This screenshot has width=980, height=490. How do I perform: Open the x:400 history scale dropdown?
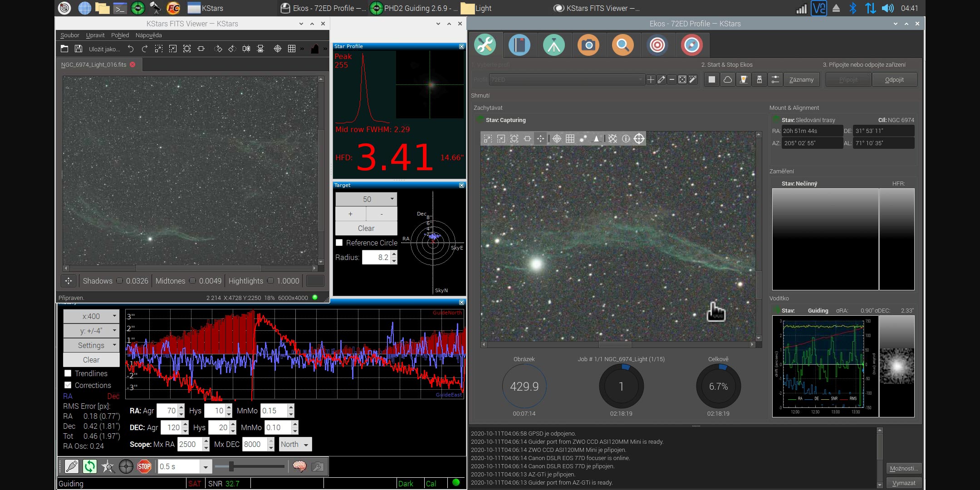point(91,316)
